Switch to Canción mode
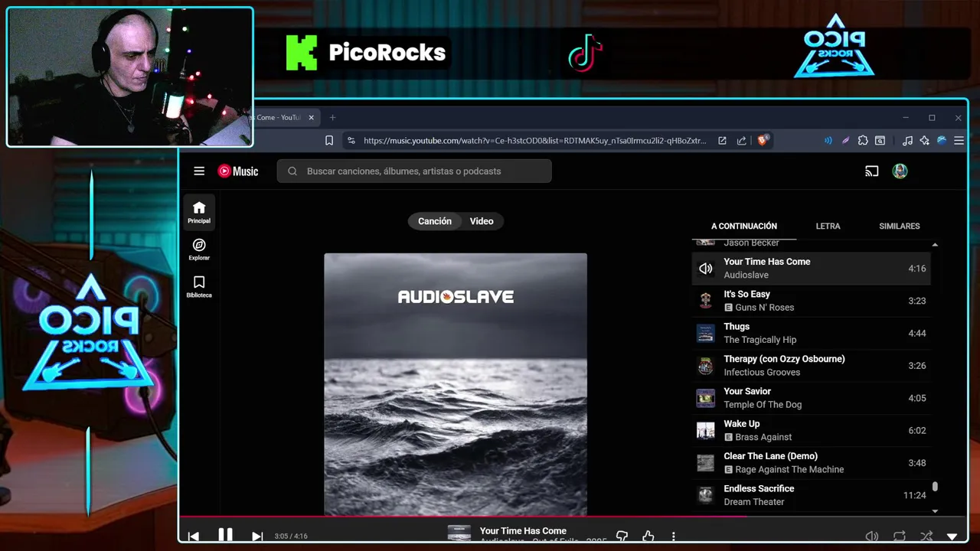The height and width of the screenshot is (551, 980). [x=435, y=221]
